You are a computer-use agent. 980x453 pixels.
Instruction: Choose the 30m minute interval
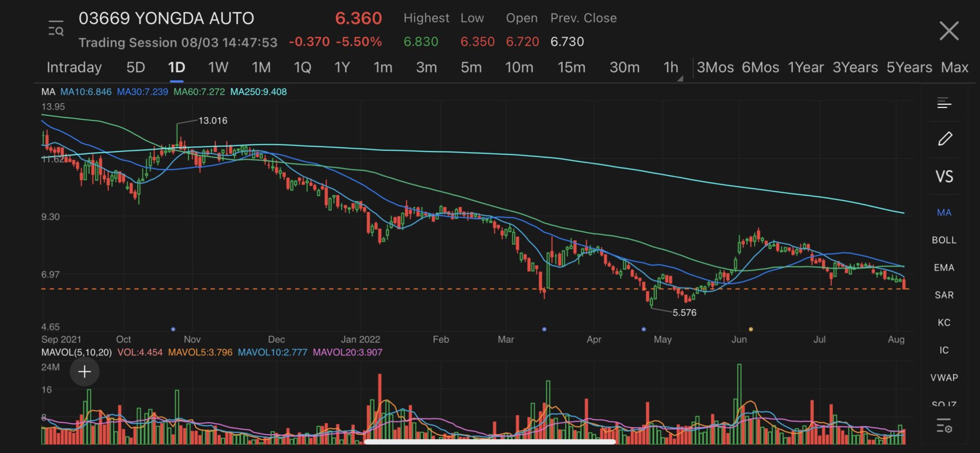pos(624,67)
